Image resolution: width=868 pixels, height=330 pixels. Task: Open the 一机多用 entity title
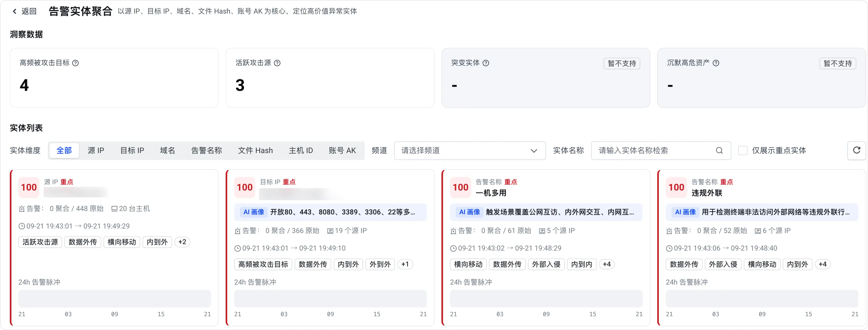coord(491,193)
